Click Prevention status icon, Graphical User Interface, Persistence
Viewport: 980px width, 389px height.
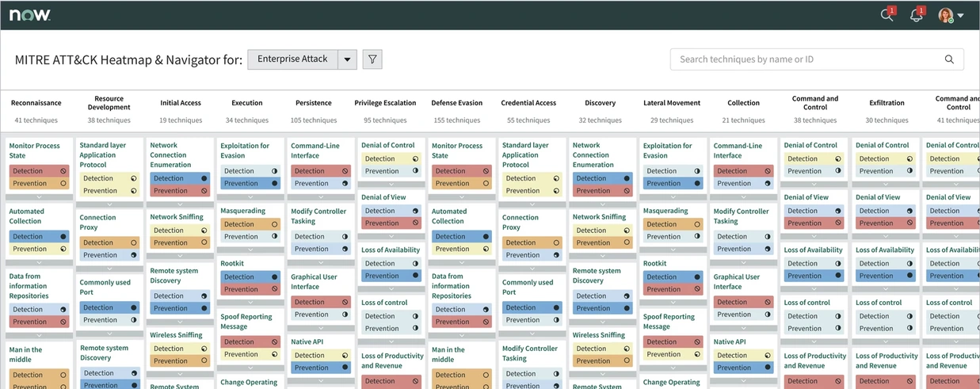pos(345,315)
